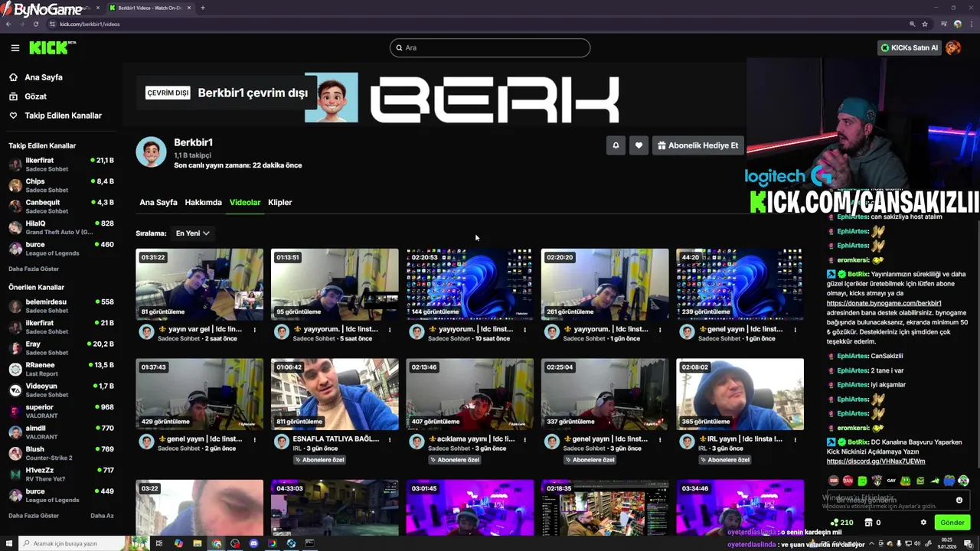The height and width of the screenshot is (551, 980).
Task: Open the ESNAFLA TATLIYA BAĞL... video title
Action: click(336, 439)
